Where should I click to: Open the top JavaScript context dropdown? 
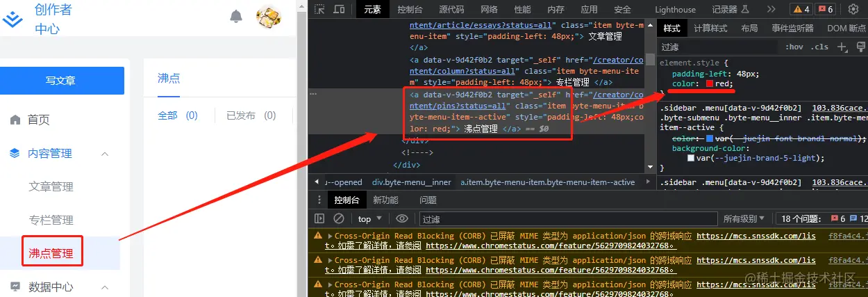369,219
